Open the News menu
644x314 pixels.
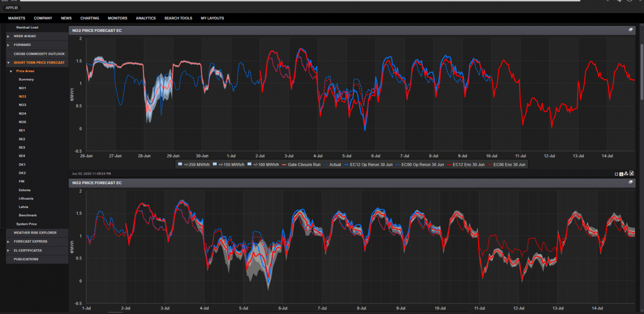pyautogui.click(x=66, y=18)
